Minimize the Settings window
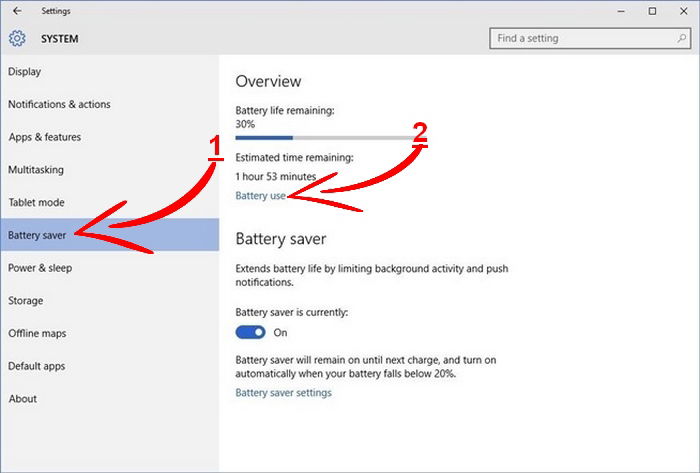This screenshot has height=473, width=700. tap(621, 11)
